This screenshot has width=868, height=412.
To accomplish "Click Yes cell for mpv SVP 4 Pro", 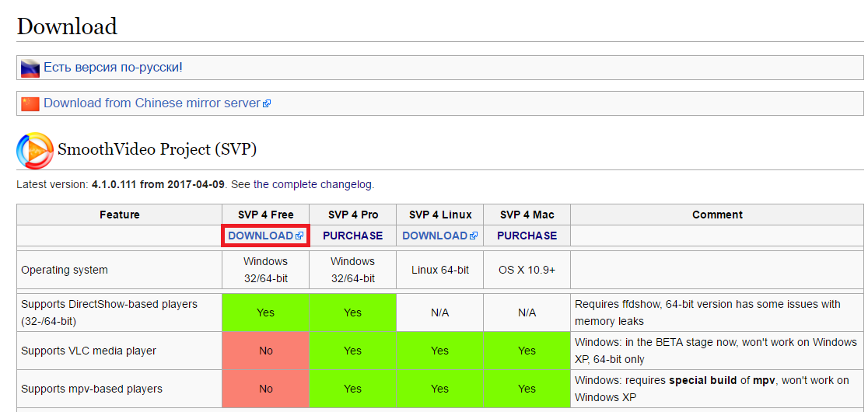I will point(352,389).
